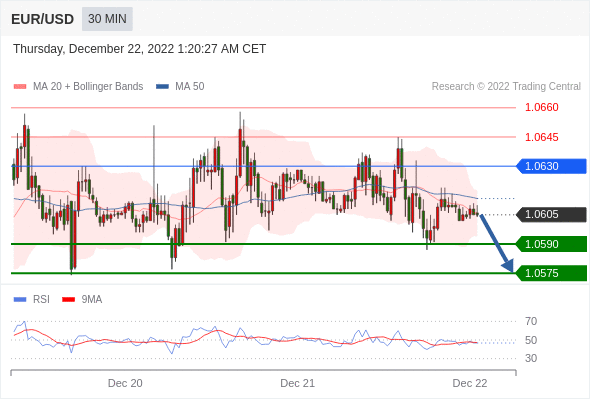Select the black 1.0605 current price tag
This screenshot has height=400, width=590.
(551, 214)
